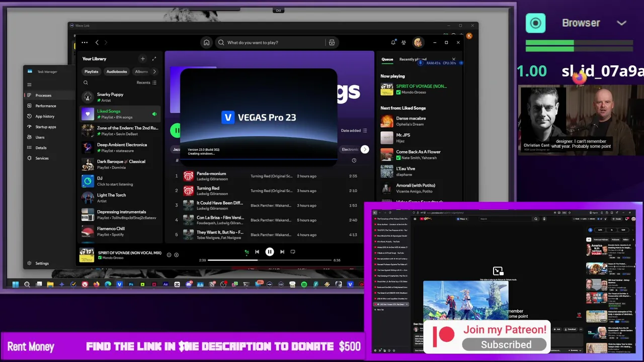Open the three-dot Spotify app menu
644x362 pixels.
coord(85,43)
